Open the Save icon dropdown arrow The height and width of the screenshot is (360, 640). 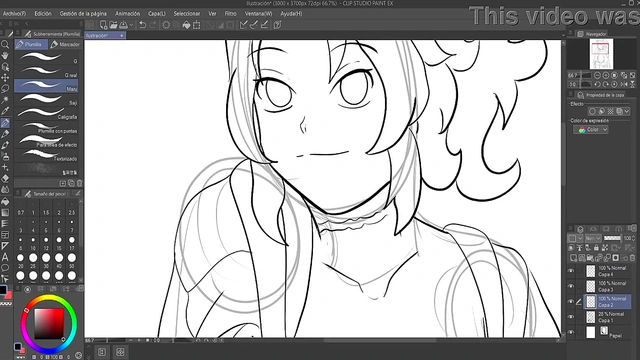pyautogui.click(x=131, y=25)
